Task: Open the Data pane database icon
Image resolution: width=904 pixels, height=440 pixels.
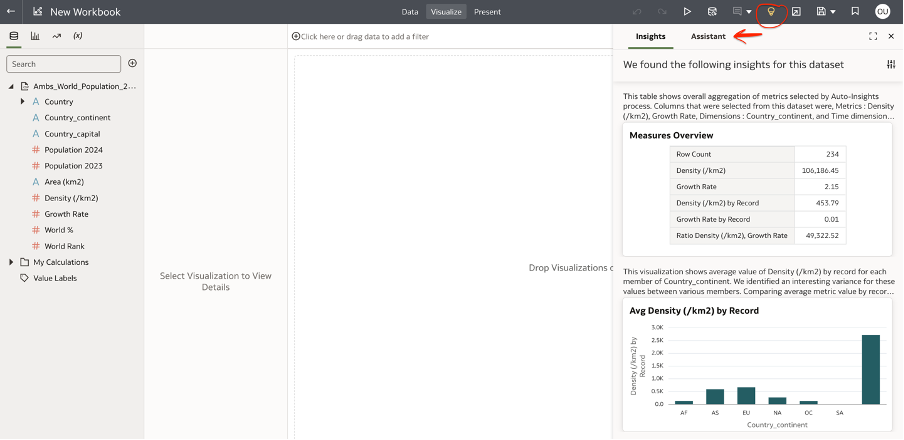Action: (x=14, y=36)
